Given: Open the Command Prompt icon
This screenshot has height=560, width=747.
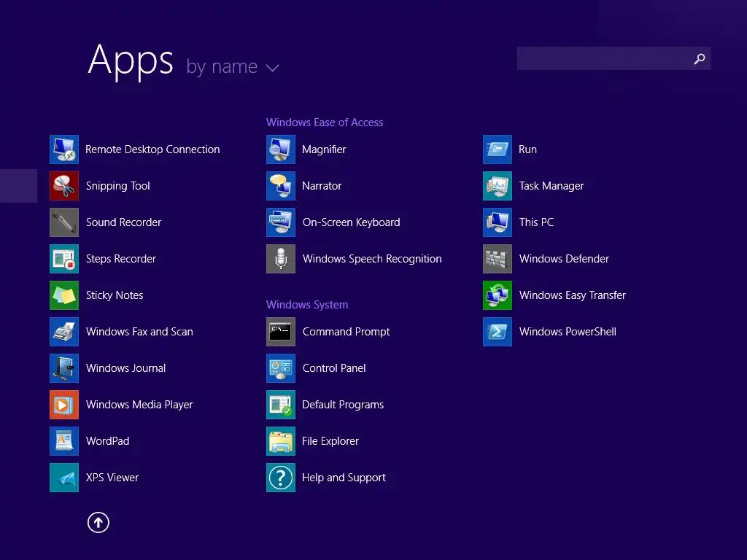Looking at the screenshot, I should (281, 332).
